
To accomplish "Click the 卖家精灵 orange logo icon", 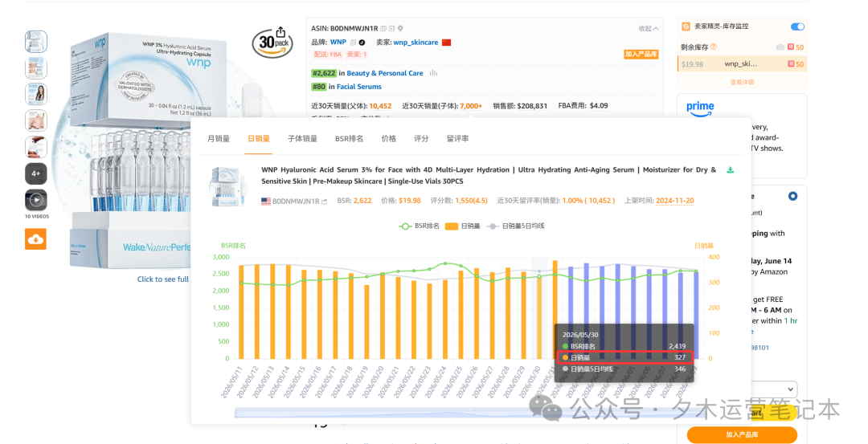I will pos(686,26).
